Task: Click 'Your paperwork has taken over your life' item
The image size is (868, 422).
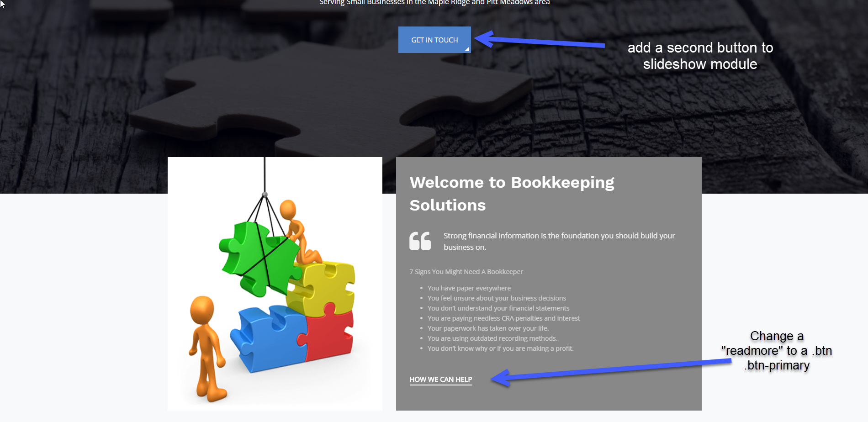Action: 488,328
